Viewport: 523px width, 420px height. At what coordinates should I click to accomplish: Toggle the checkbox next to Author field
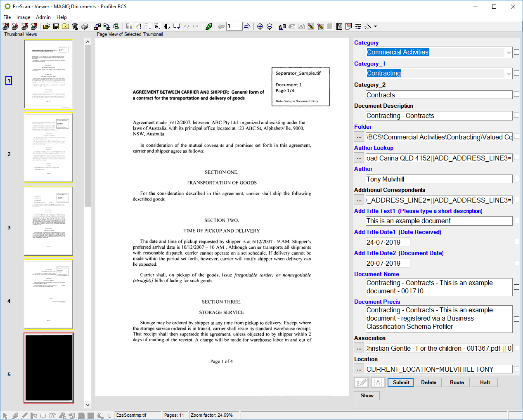(x=516, y=179)
